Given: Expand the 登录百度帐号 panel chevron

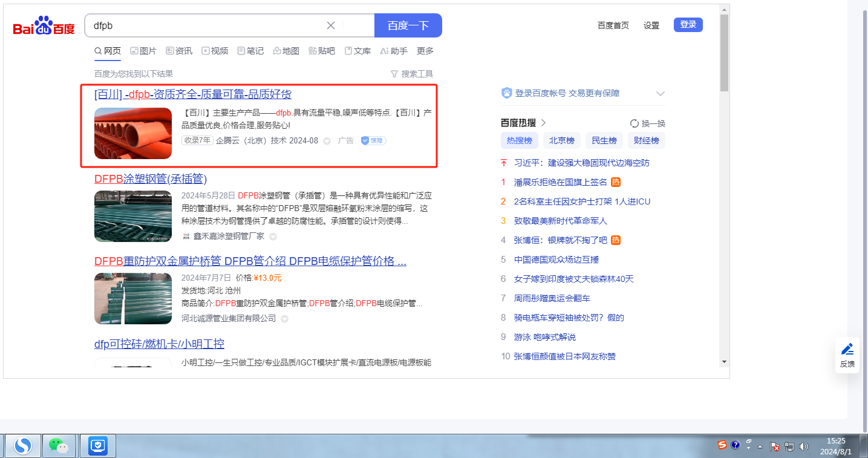Looking at the screenshot, I should pos(660,94).
